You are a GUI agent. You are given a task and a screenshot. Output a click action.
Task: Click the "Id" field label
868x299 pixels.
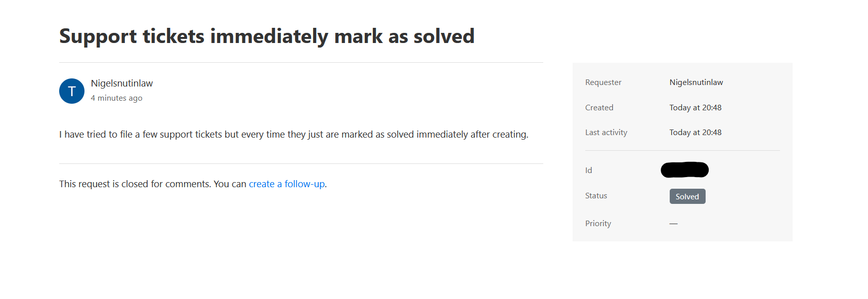[588, 170]
